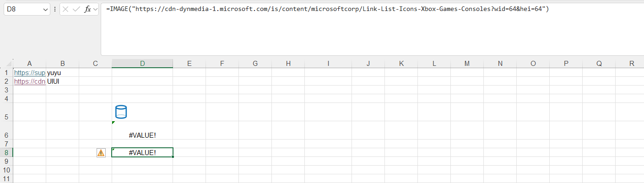Click the error warning icon beside D8
The height and width of the screenshot is (183, 644).
[x=101, y=153]
